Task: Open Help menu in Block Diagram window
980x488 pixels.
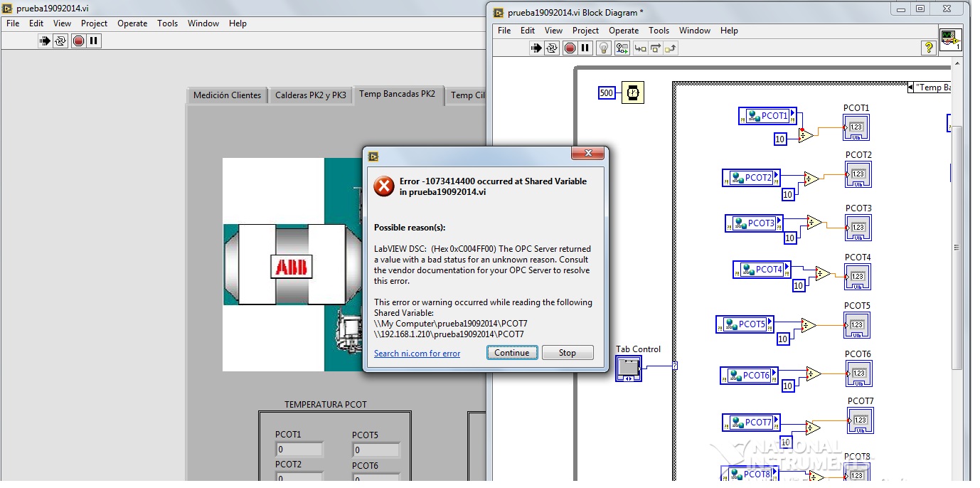Action: (x=729, y=31)
